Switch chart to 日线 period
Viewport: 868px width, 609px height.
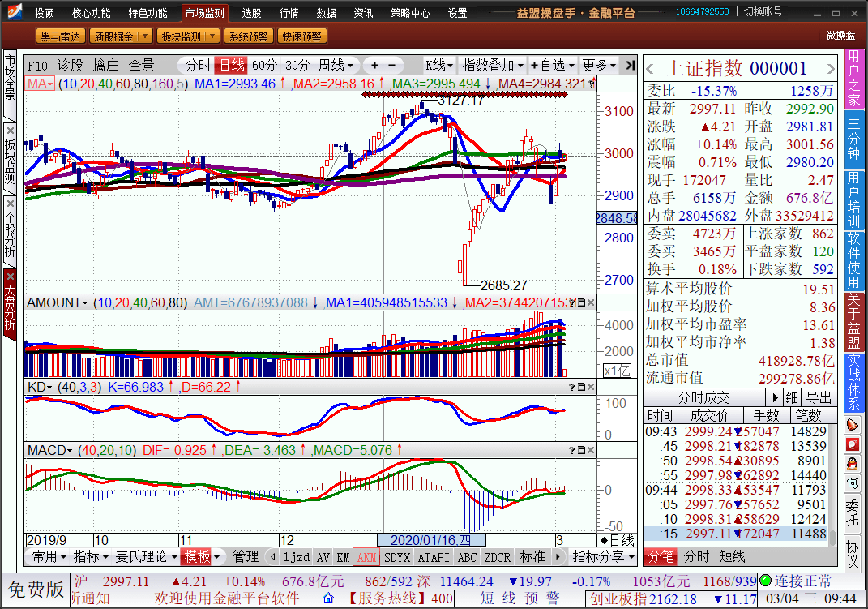[x=232, y=66]
